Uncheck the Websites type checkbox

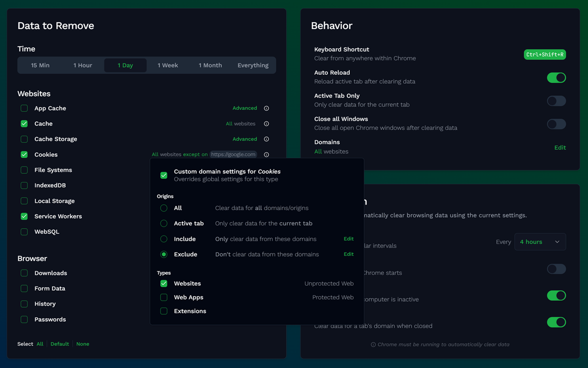tap(164, 283)
